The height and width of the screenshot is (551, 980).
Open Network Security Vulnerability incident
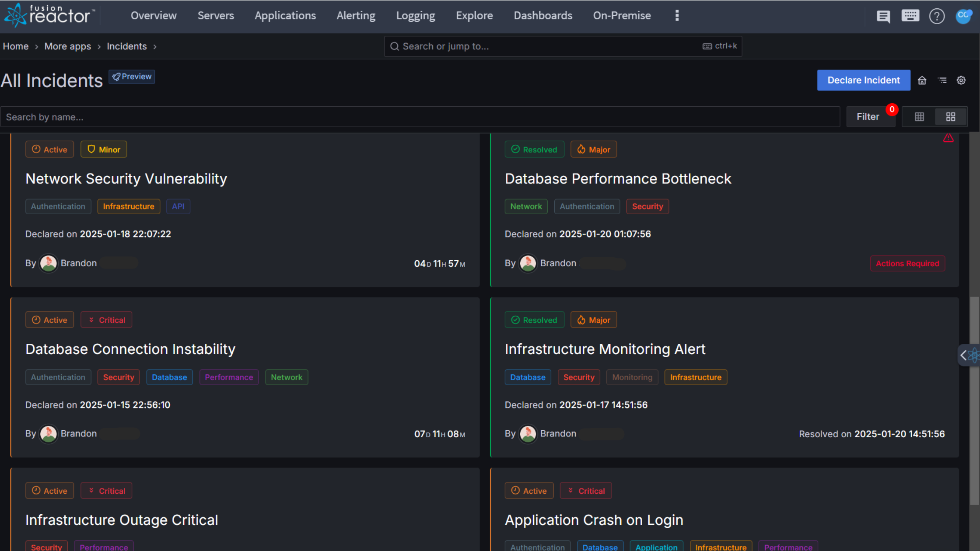(x=126, y=178)
